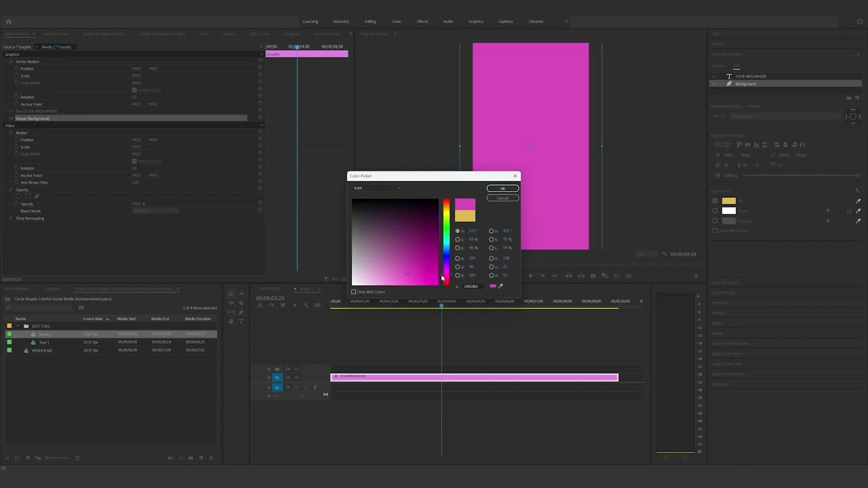Select the RGB Green radio button

coord(458,267)
